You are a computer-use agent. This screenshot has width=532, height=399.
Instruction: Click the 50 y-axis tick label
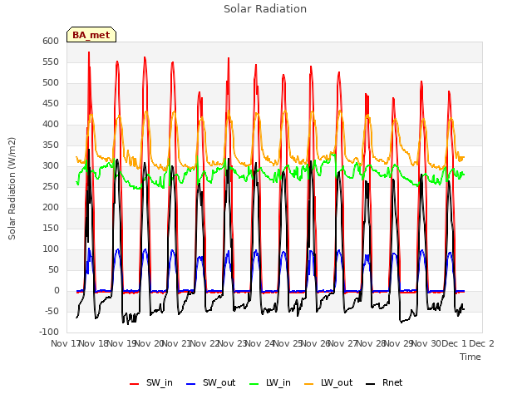(53, 269)
